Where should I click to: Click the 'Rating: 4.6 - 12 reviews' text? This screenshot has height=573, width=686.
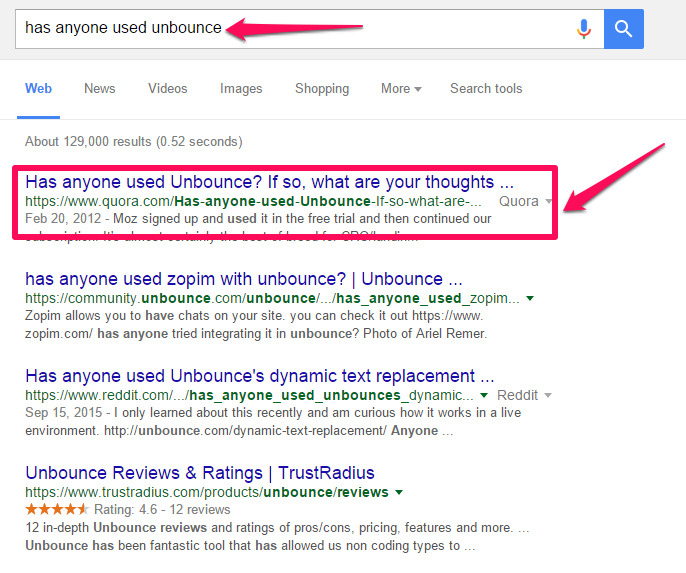tap(162, 510)
